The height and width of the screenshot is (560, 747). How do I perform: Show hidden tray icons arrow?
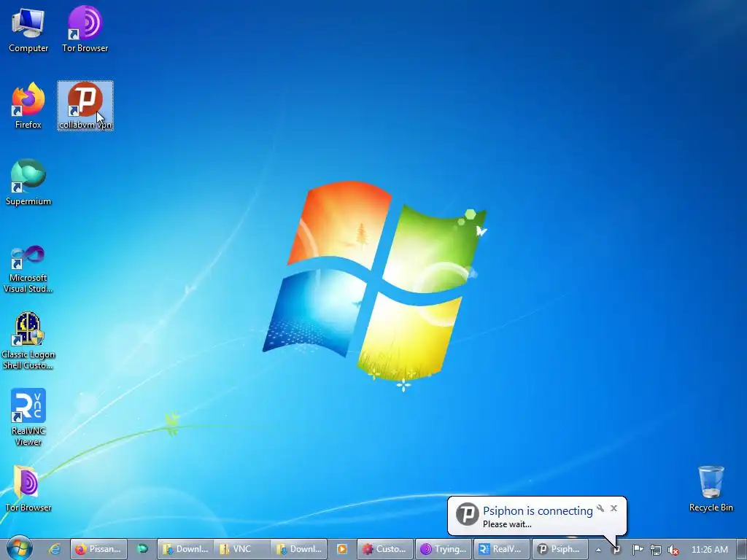pyautogui.click(x=598, y=550)
